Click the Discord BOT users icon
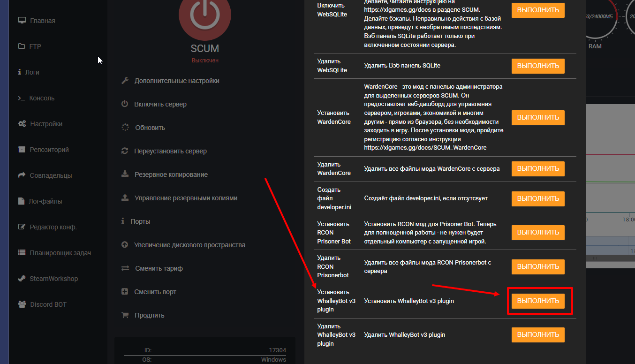The image size is (635, 364). coord(22,304)
